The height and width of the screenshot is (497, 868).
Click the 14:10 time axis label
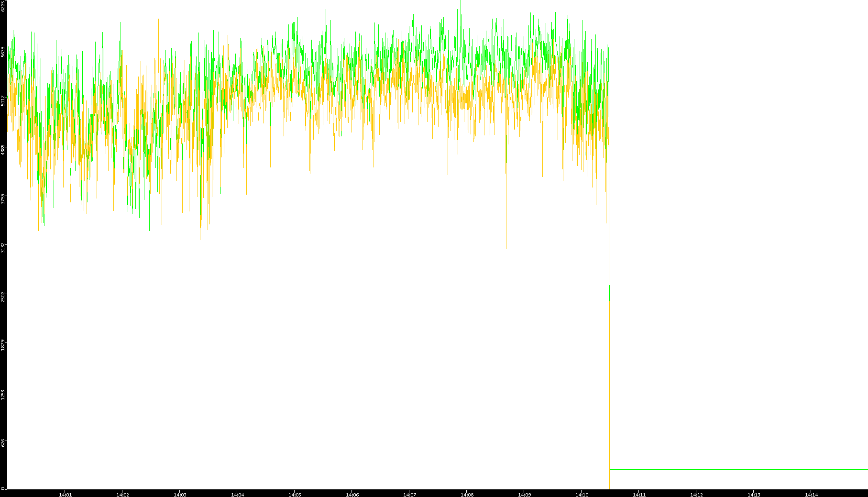click(582, 495)
